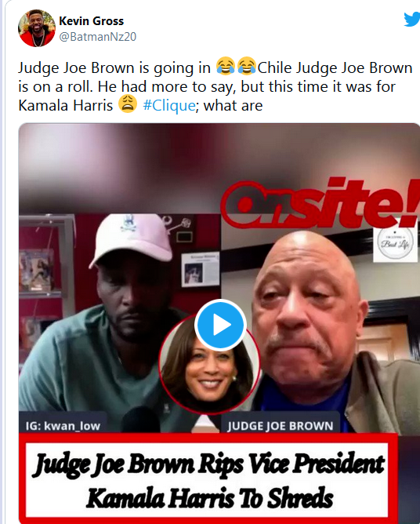Click the red Onsite! logo
The image size is (420, 524).
click(x=319, y=202)
